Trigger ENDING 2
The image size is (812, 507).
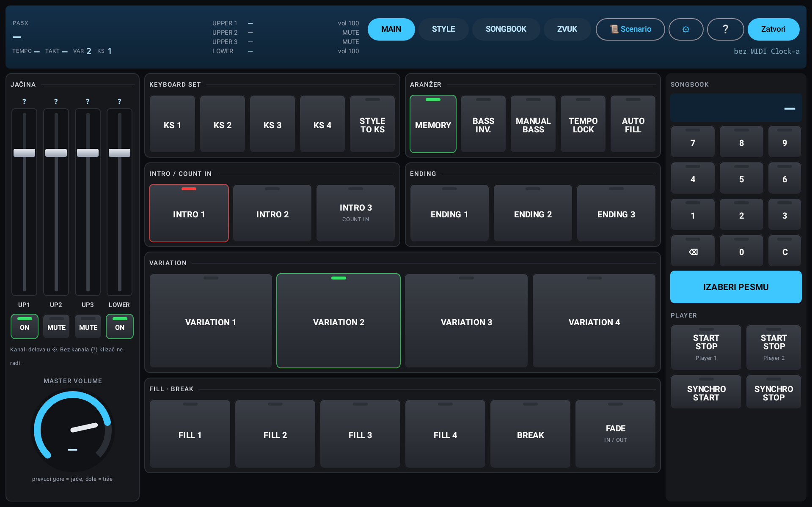point(533,213)
